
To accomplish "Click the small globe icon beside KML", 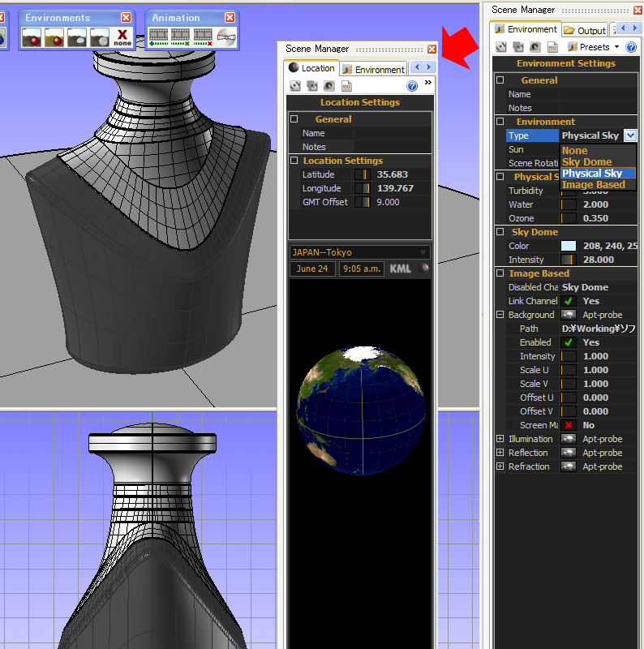I will point(422,269).
